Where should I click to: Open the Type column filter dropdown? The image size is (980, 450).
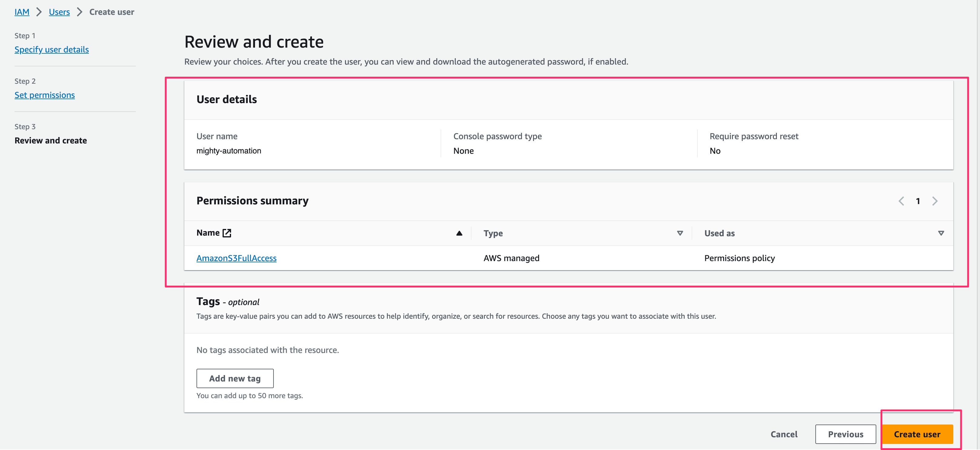[680, 233]
